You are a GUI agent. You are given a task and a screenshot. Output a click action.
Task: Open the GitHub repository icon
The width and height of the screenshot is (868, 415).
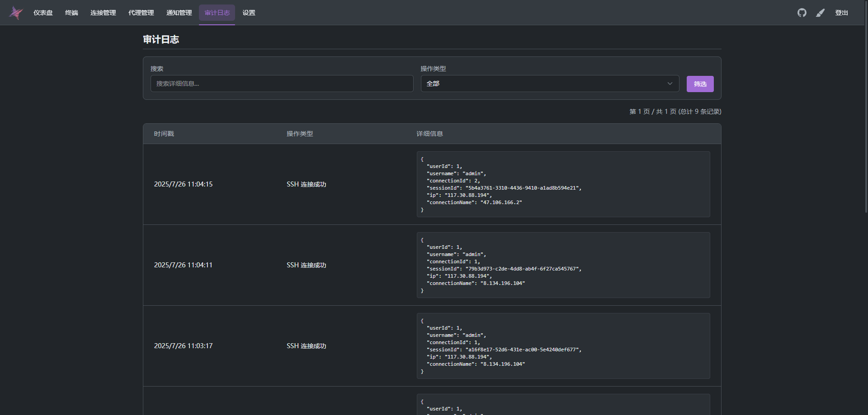pyautogui.click(x=802, y=13)
